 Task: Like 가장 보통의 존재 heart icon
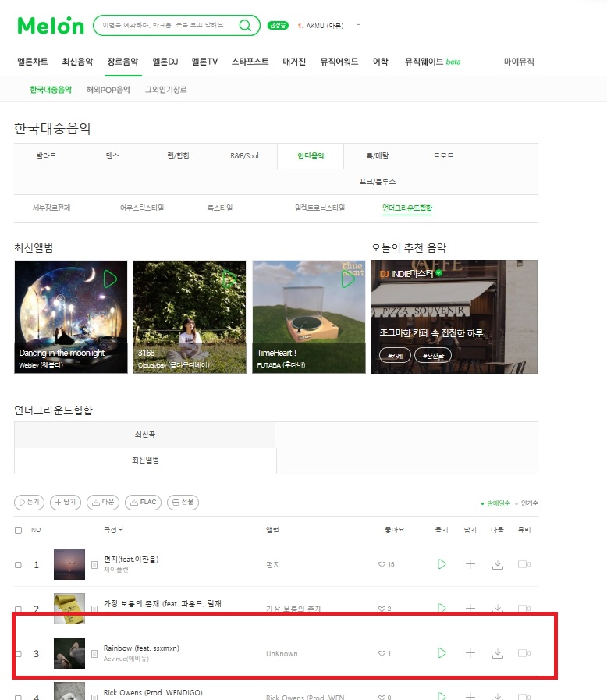coord(382,609)
